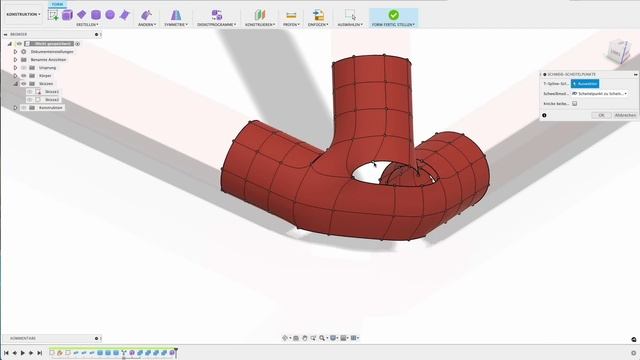
Task: Play the timeline
Action: pyautogui.click(x=23, y=353)
